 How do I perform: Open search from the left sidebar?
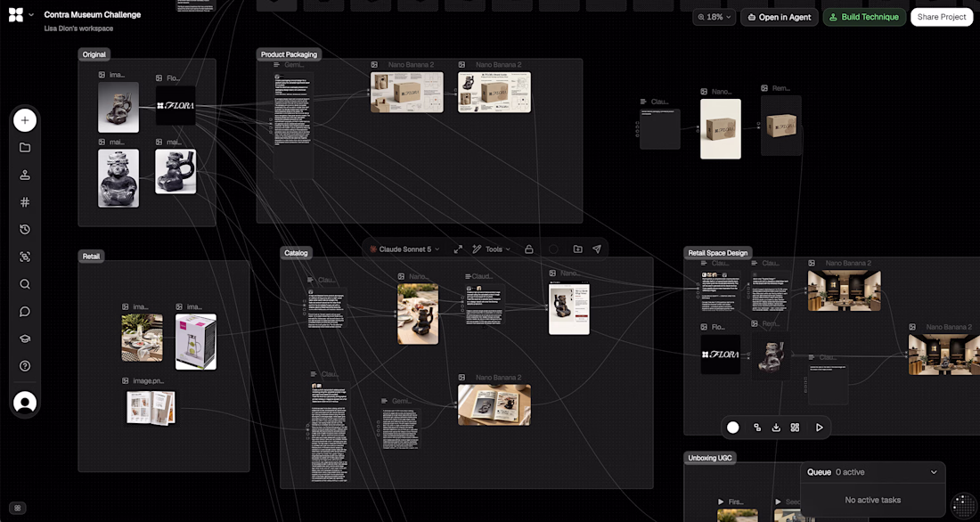tap(25, 284)
